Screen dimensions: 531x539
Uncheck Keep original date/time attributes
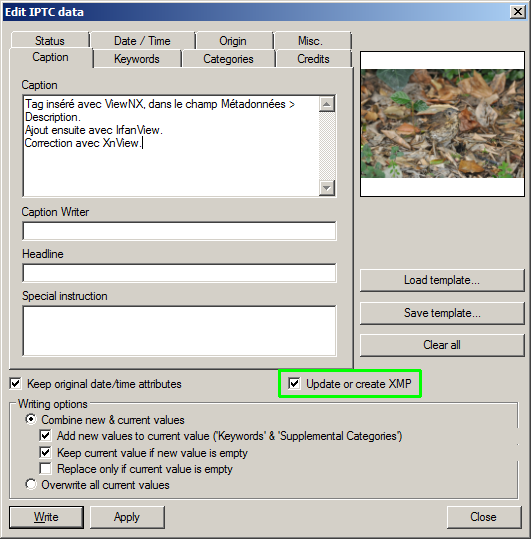[15, 383]
